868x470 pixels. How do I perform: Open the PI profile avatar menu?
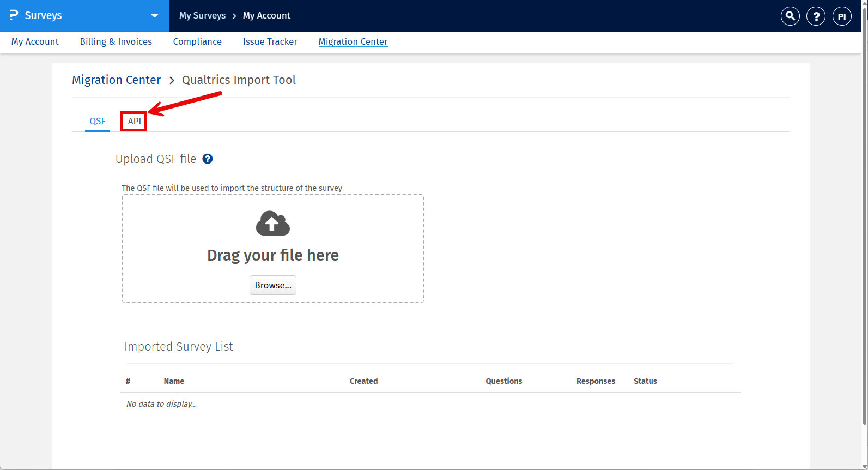point(842,16)
